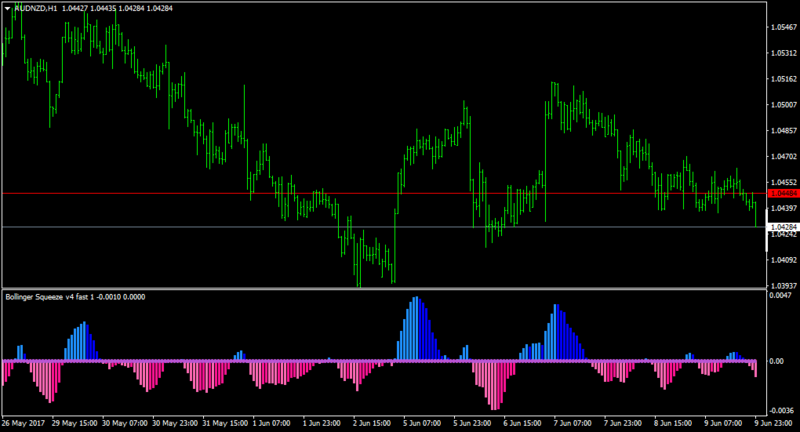Click the 1.04552 price scale value

(784, 182)
